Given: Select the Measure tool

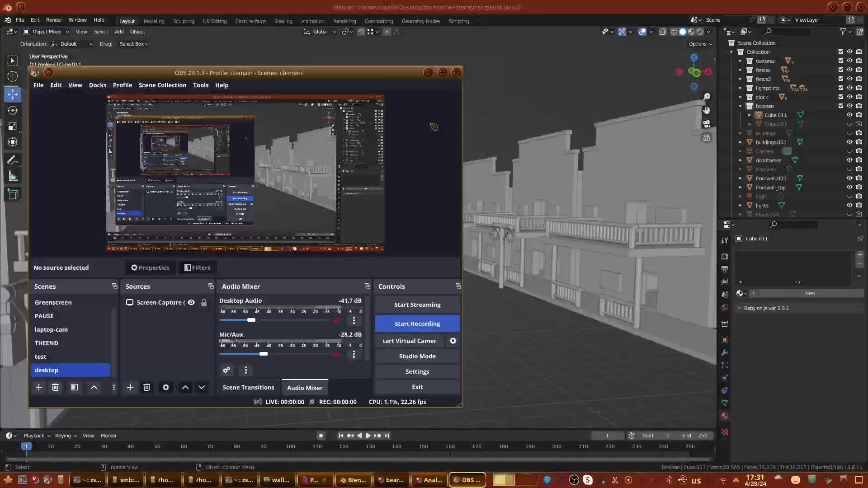Looking at the screenshot, I should click(x=13, y=177).
